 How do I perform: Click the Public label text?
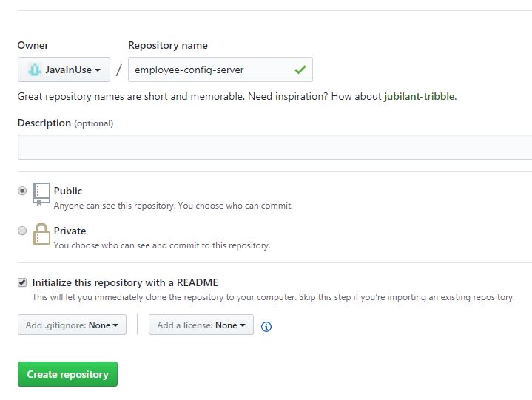pos(68,191)
